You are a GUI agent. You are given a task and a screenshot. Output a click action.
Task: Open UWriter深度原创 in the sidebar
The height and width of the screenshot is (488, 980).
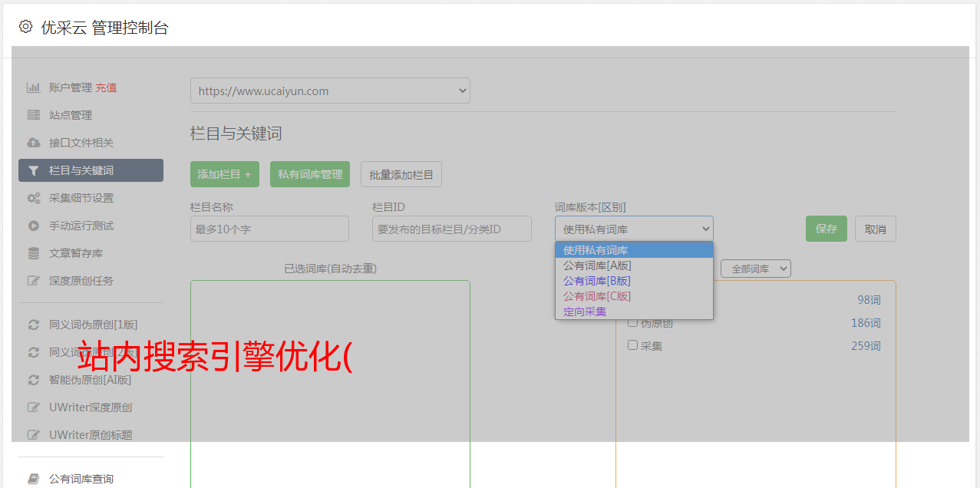[x=91, y=407]
